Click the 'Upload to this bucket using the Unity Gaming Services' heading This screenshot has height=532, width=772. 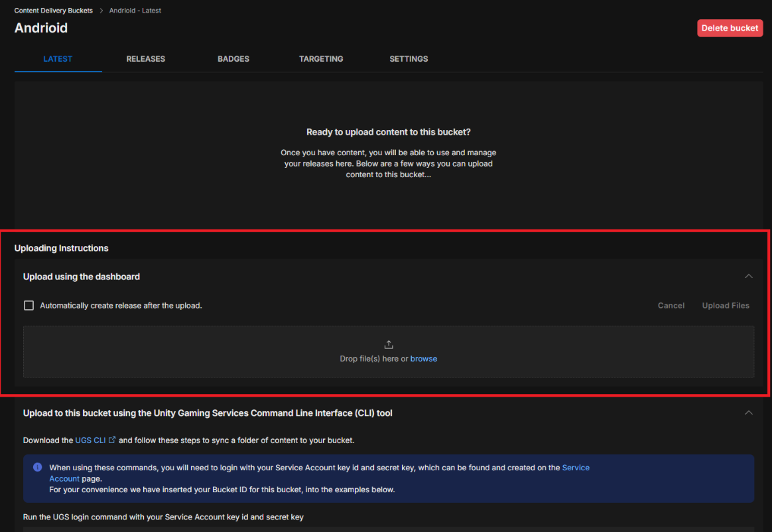(x=208, y=413)
